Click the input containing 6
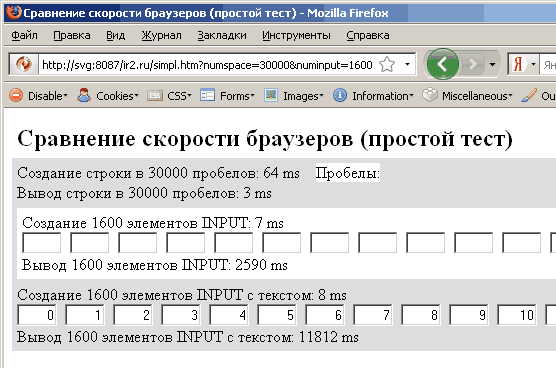This screenshot has width=556, height=368. 325,314
